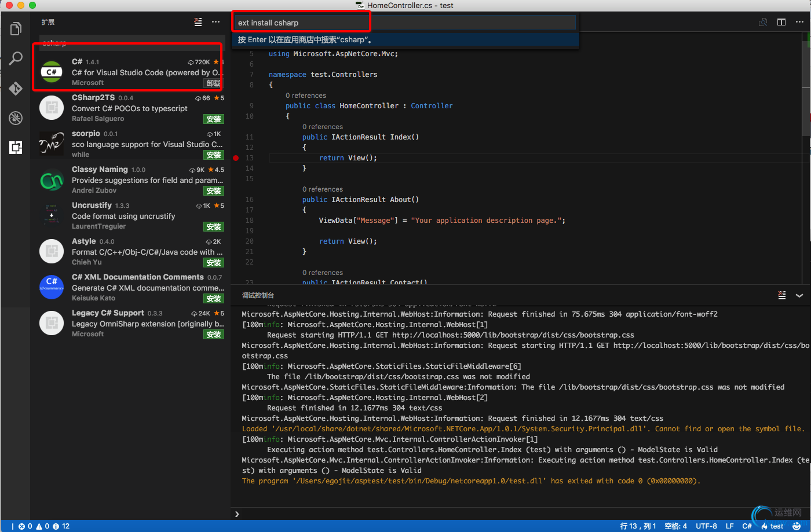811x532 pixels.
Task: Click the Extensions icon in activity bar
Action: tap(16, 148)
